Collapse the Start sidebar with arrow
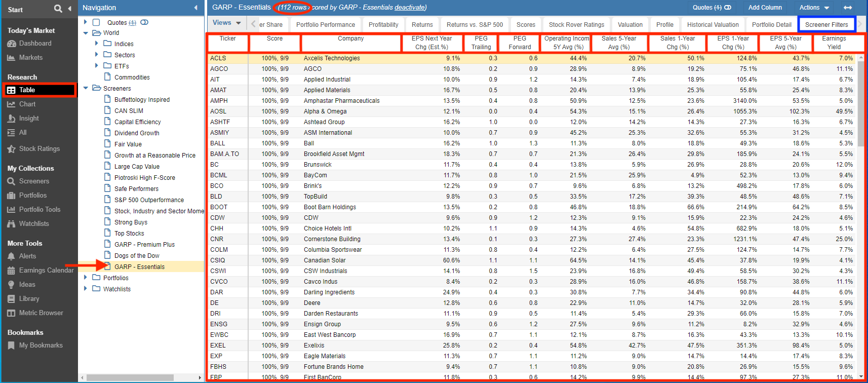The width and height of the screenshot is (868, 383). point(70,9)
